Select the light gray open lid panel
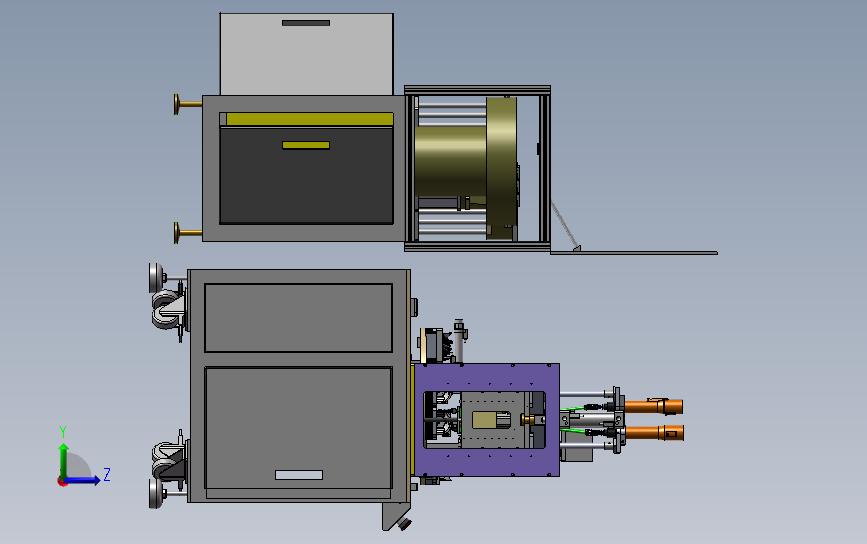Screen dimensions: 867x544 [306, 54]
